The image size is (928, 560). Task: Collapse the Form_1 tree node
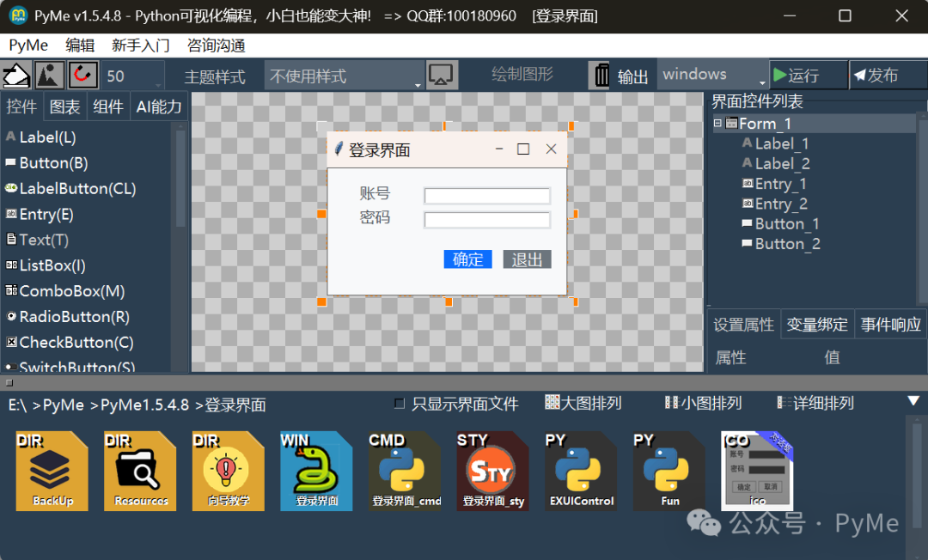tap(717, 123)
